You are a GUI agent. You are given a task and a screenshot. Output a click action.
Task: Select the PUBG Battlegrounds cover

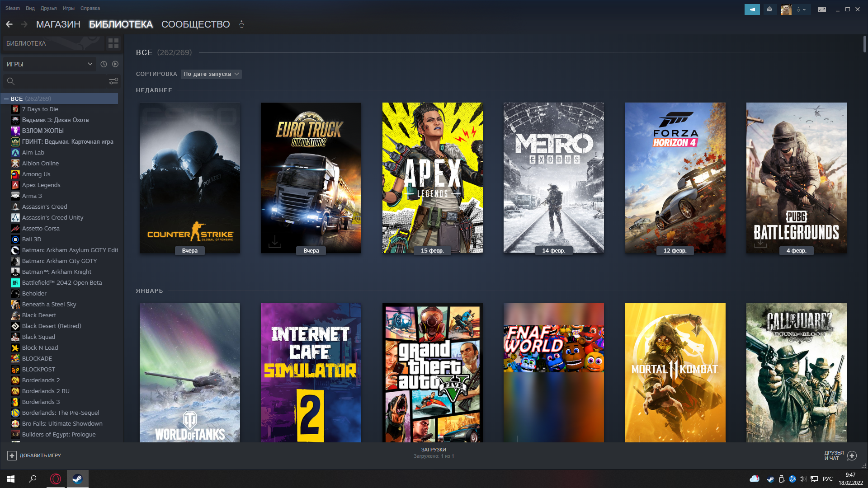tap(797, 178)
